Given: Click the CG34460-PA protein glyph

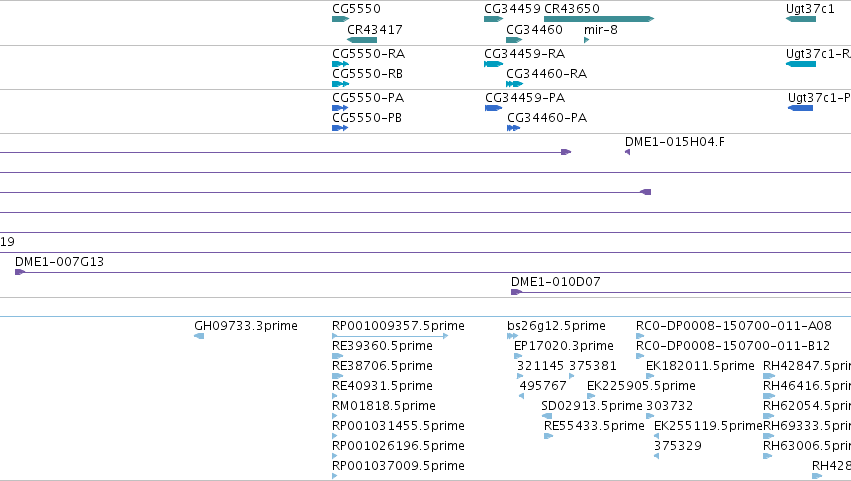Looking at the screenshot, I should click(513, 128).
